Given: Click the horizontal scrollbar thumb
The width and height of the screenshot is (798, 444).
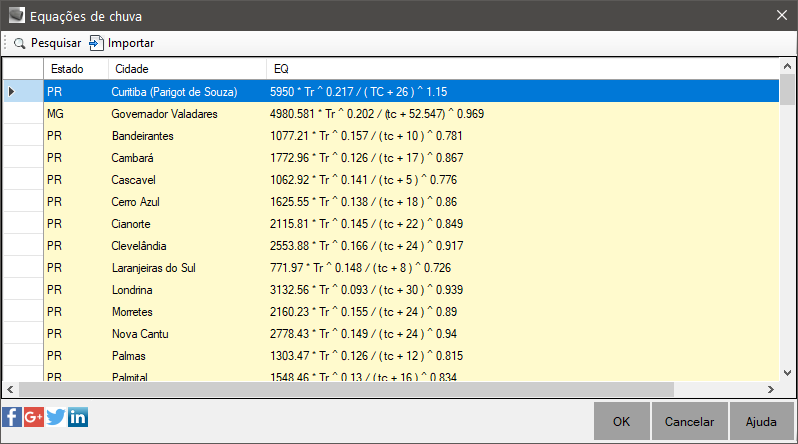Looking at the screenshot, I should [346, 390].
